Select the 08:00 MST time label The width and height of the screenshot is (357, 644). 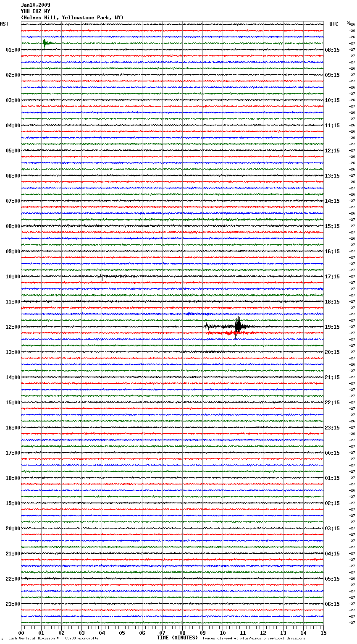(x=13, y=226)
